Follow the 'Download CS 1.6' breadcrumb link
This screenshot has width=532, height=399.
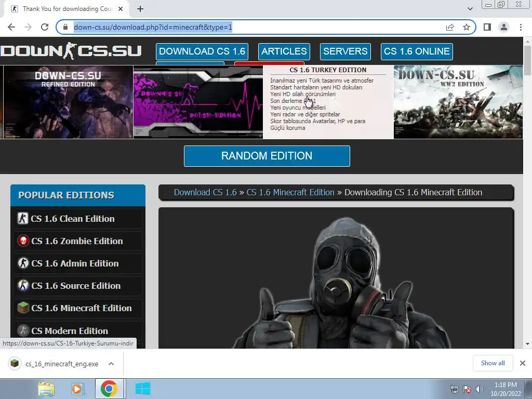pyautogui.click(x=205, y=192)
